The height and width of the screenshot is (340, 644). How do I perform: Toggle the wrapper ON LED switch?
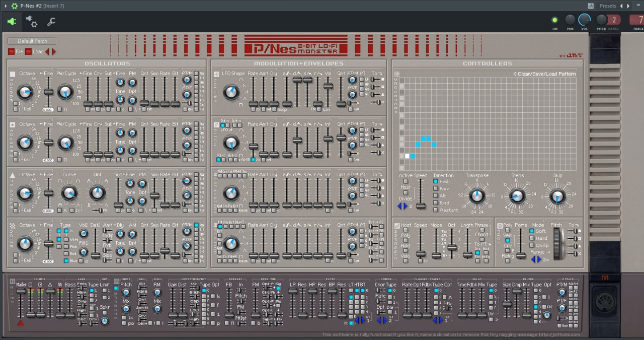[555, 20]
